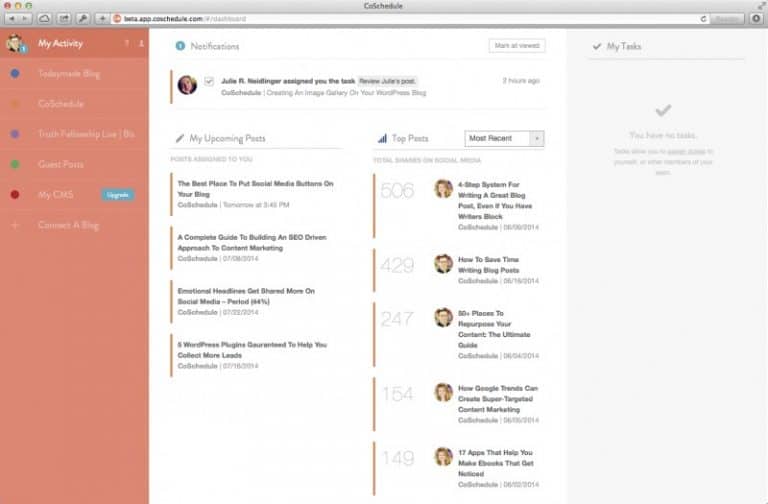Click the 429 share count number
768x504 pixels.
click(397, 265)
